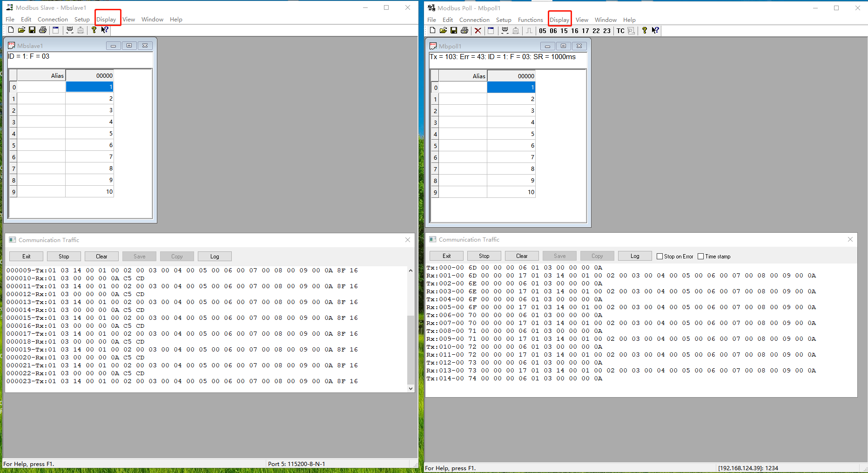Click scrollbar up arrow in Slave traffic log

(x=410, y=270)
